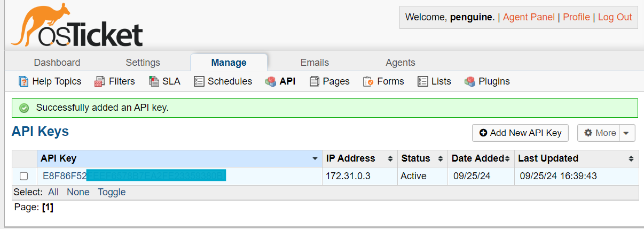The height and width of the screenshot is (229, 644).
Task: Click Toggle selection link
Action: (112, 192)
